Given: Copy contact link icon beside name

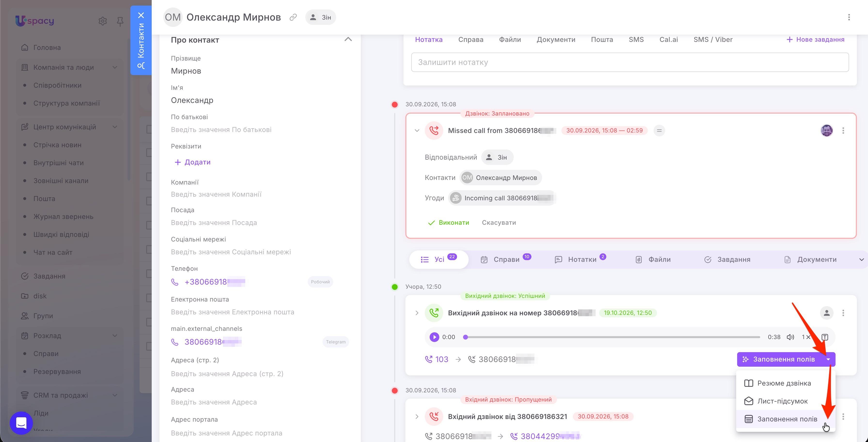Looking at the screenshot, I should coord(293,17).
